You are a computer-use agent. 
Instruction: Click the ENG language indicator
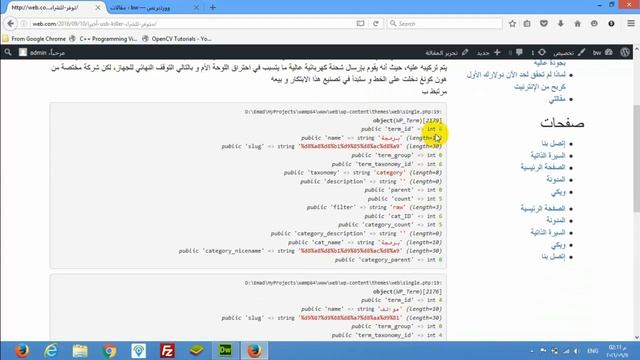point(593,351)
